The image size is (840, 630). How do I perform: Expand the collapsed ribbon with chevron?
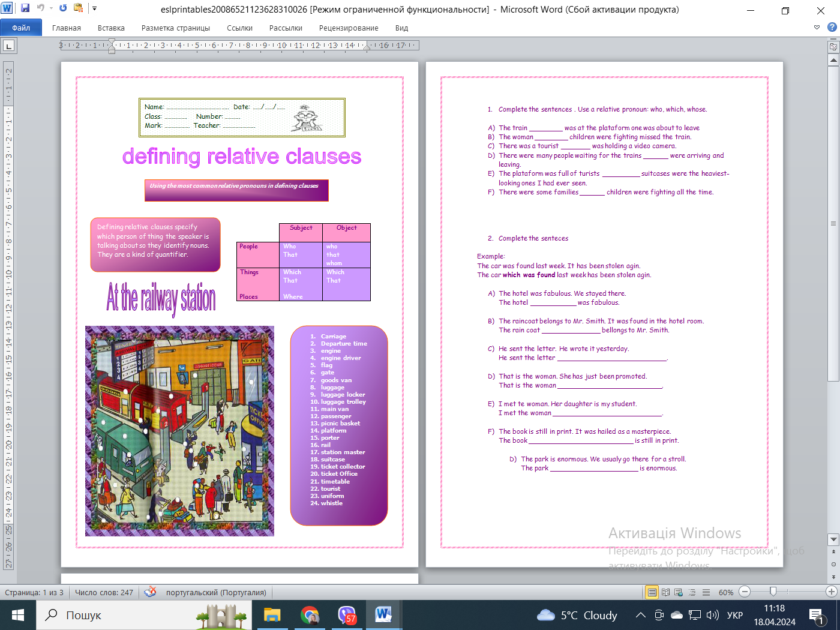(817, 27)
